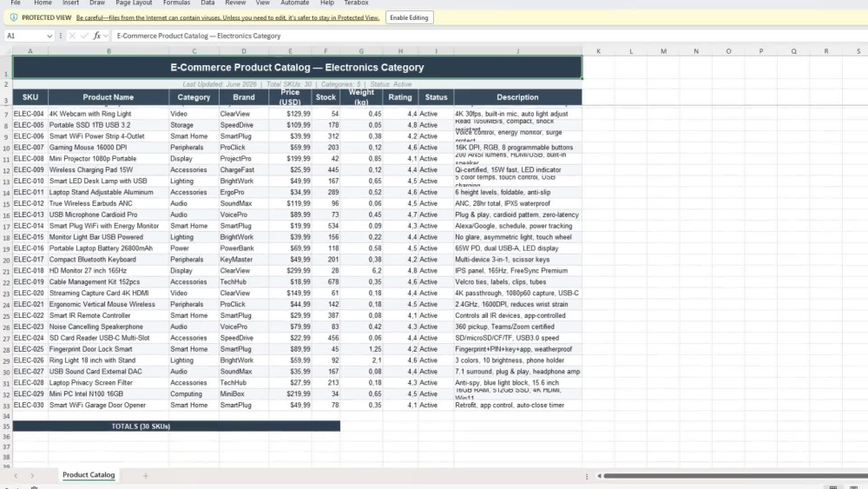
Task: Switch to the Insert ribbon tab
Action: [71, 3]
